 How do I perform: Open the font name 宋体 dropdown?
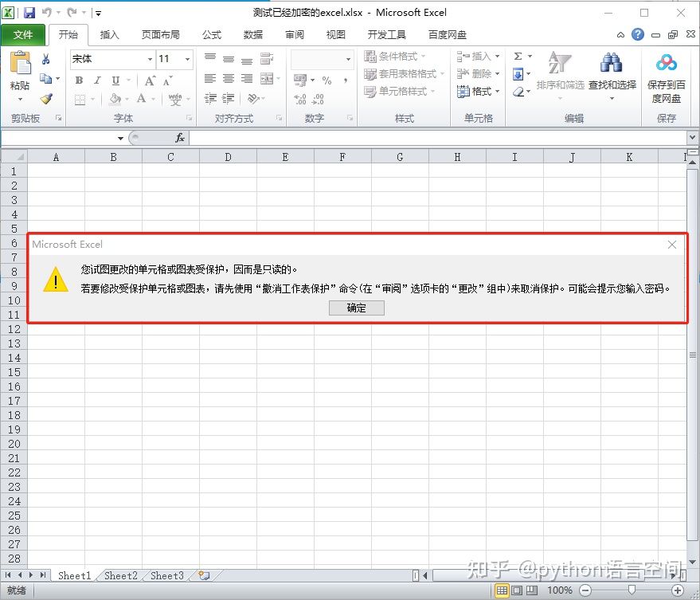[150, 59]
